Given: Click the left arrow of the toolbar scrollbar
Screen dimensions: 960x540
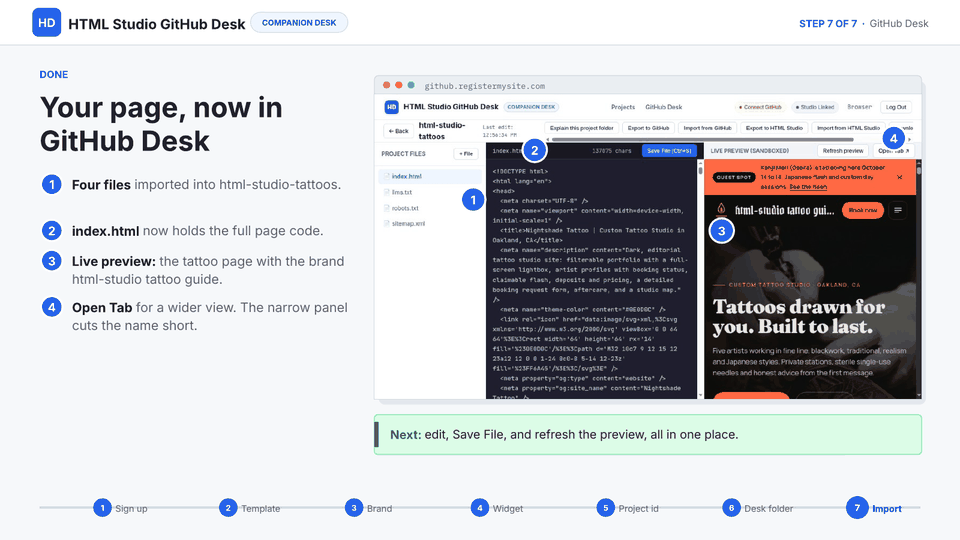Looking at the screenshot, I should [x=548, y=140].
